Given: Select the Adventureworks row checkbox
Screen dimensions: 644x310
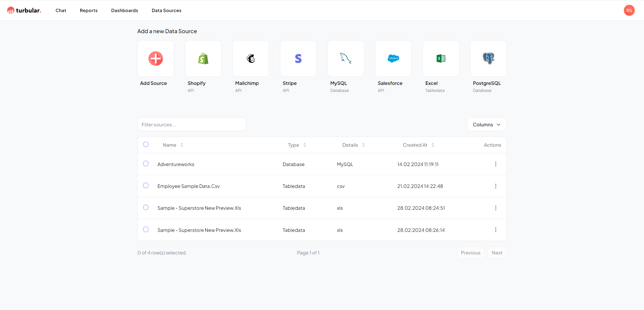Looking at the screenshot, I should click(x=146, y=164).
